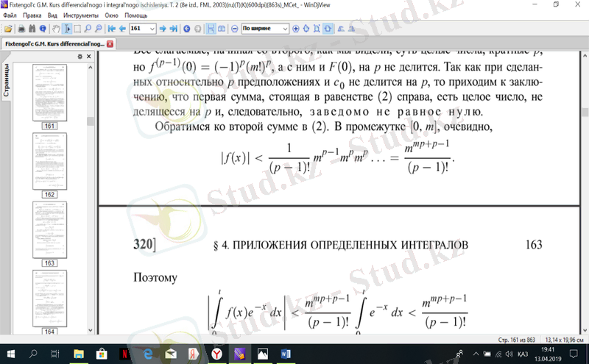
Task: Open the Помощь menu
Action: [x=135, y=15]
